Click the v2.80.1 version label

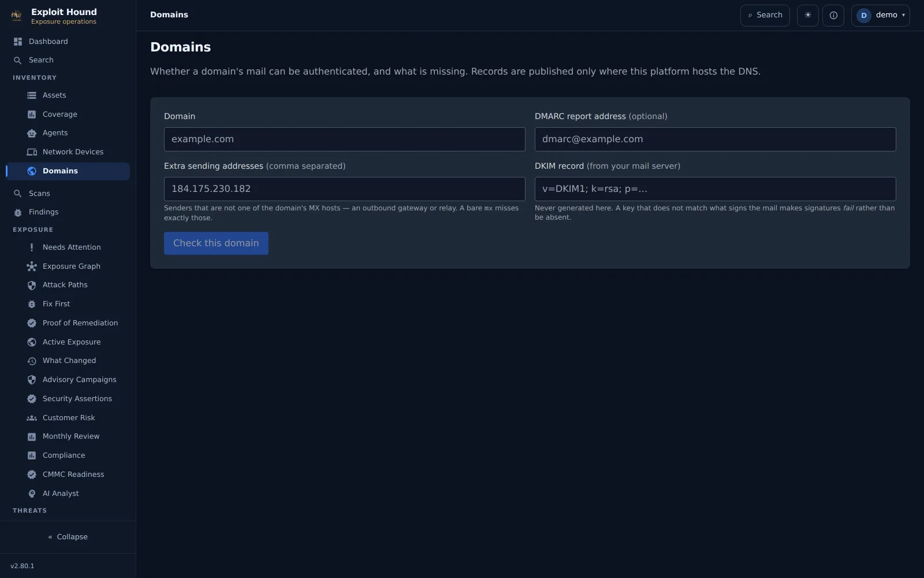point(23,566)
